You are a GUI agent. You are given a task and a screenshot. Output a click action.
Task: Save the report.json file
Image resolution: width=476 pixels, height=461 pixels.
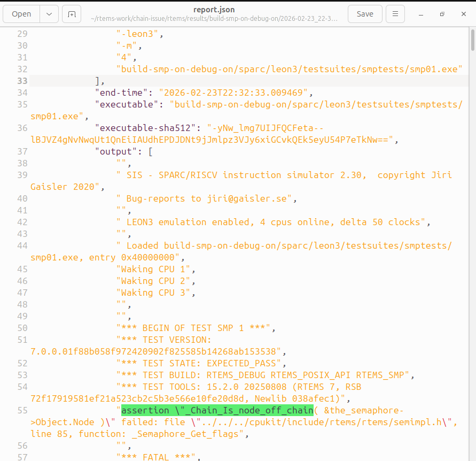tap(364, 14)
